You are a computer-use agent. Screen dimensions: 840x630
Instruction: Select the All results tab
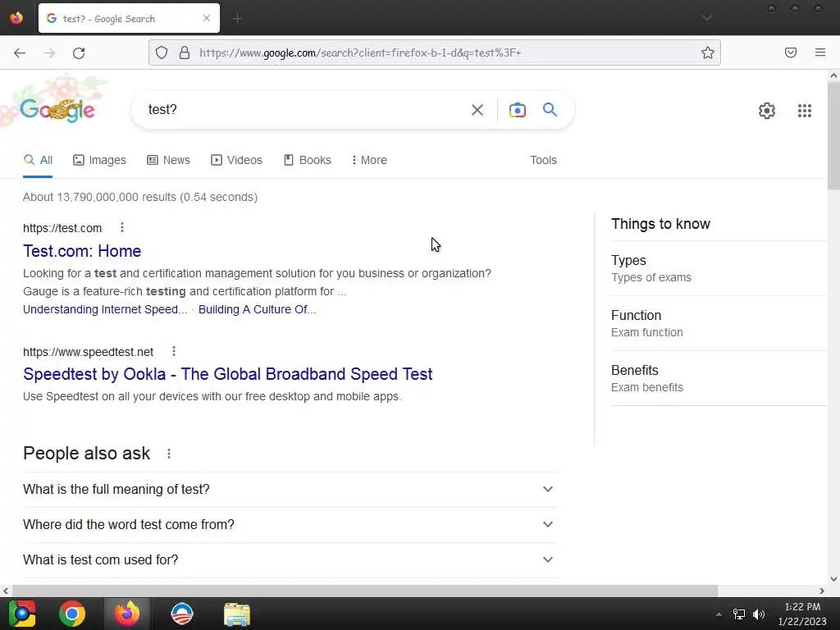38,160
